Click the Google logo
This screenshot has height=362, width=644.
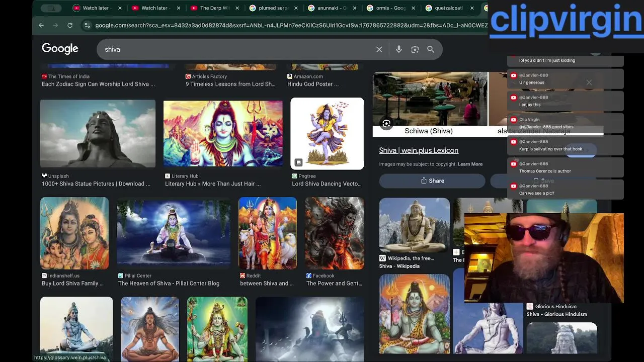(x=60, y=49)
